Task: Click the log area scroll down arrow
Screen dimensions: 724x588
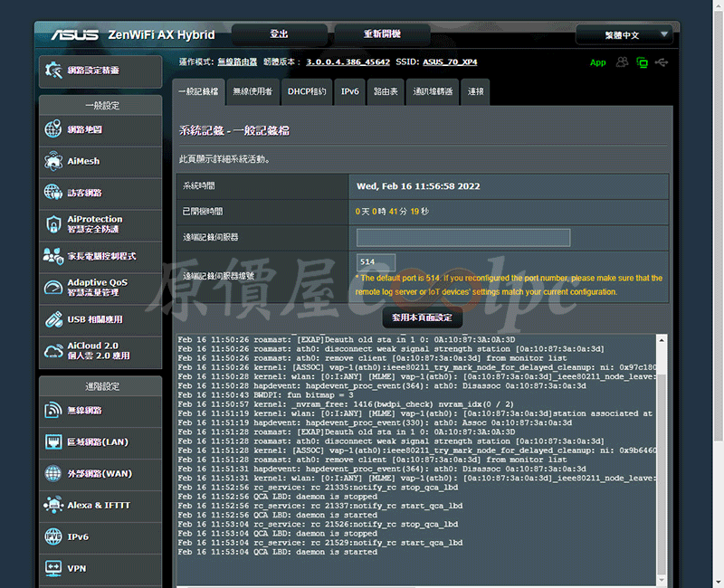Action: coord(662,580)
